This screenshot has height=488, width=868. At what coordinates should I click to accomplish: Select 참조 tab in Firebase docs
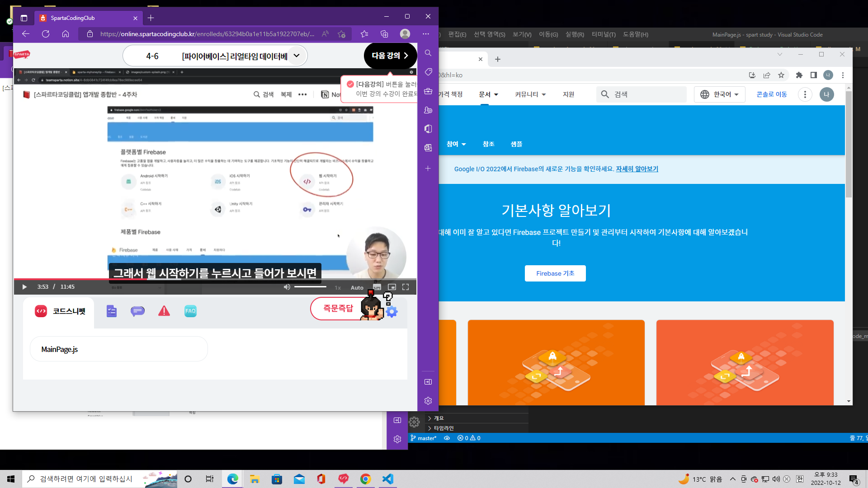pos(488,144)
